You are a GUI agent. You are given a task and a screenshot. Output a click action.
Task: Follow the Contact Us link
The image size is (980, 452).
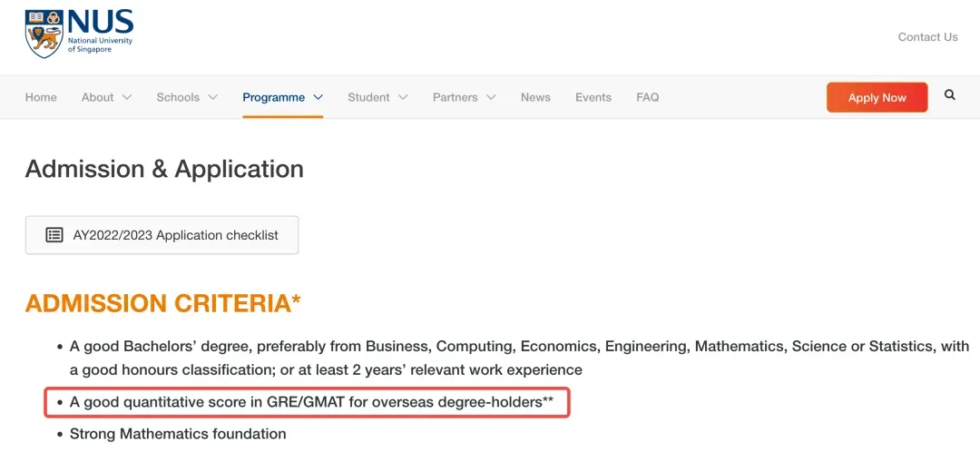(927, 37)
